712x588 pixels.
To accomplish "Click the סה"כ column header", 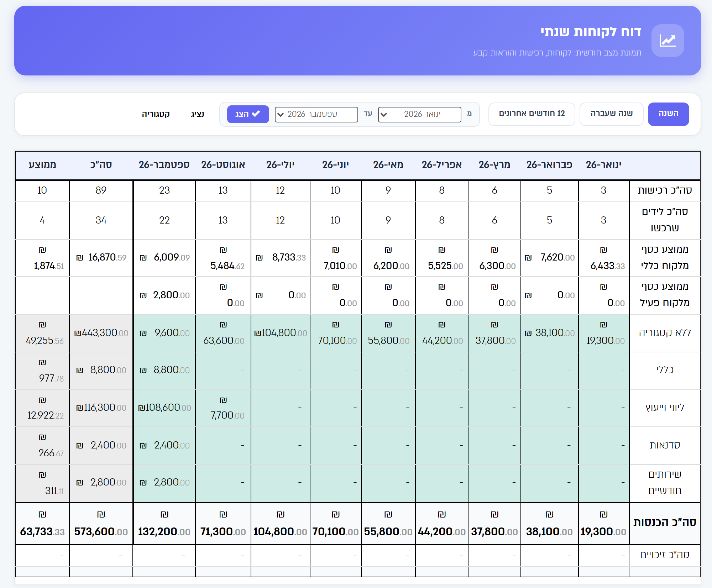I will [101, 165].
